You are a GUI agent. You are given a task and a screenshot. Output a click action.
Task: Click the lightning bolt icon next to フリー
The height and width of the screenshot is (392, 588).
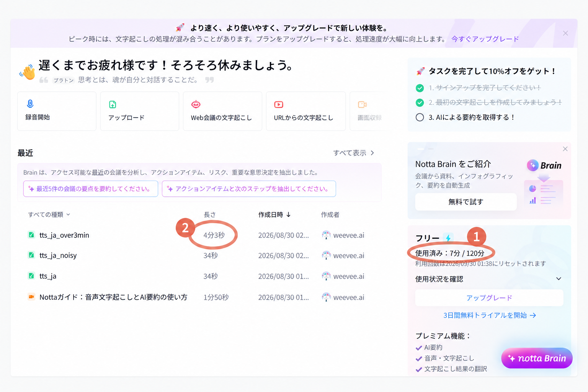coord(448,238)
